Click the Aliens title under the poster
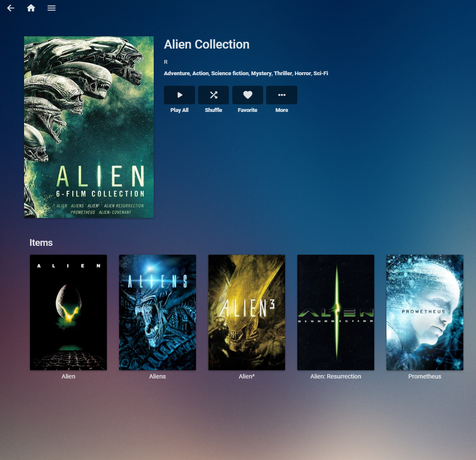Image resolution: width=476 pixels, height=460 pixels. (x=158, y=376)
